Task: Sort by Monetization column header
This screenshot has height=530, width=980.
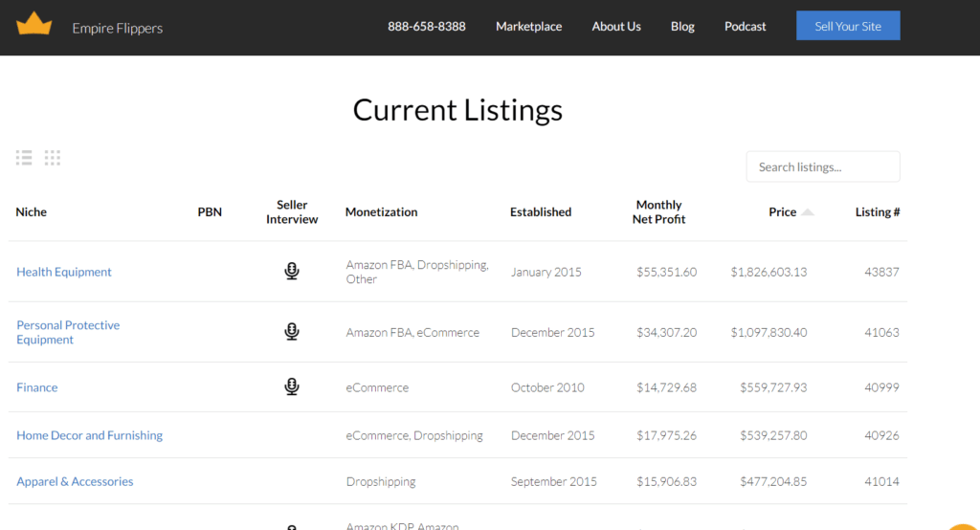Action: [381, 211]
